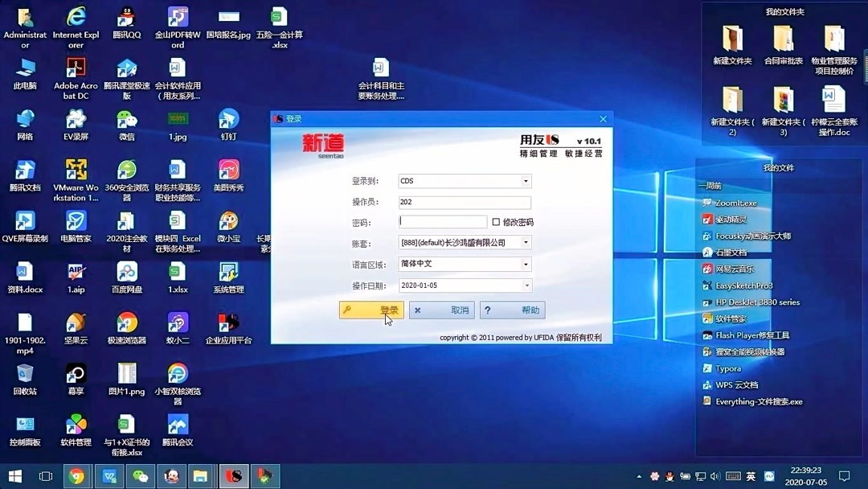The height and width of the screenshot is (489, 868).
Task: Open the 账套 account set dropdown
Action: [x=527, y=242]
